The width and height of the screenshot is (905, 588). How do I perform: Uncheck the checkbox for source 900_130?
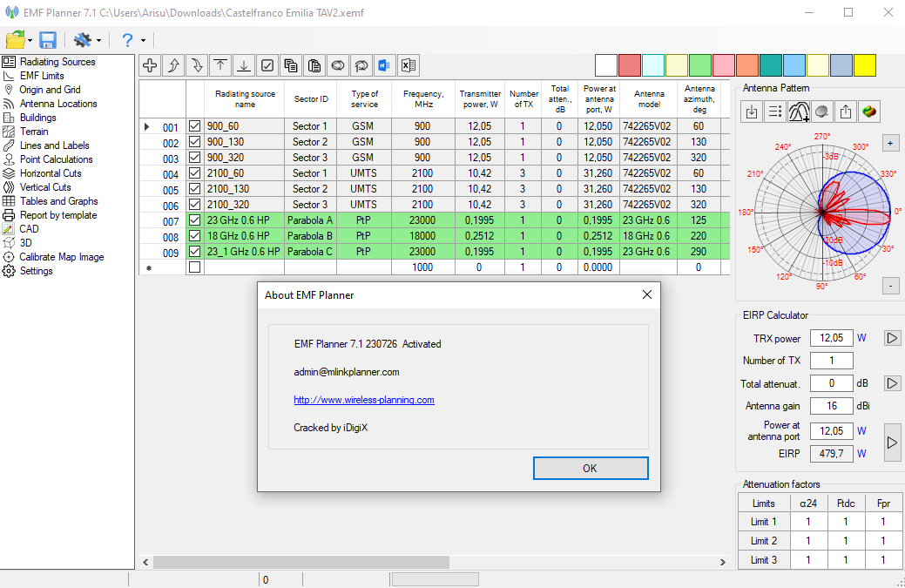[x=194, y=141]
